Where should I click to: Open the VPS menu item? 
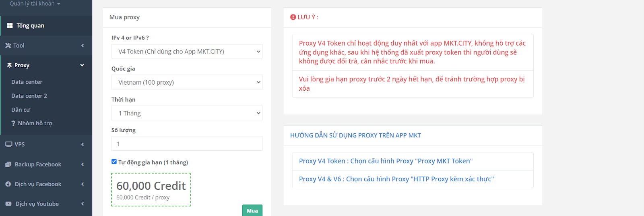(x=46, y=144)
